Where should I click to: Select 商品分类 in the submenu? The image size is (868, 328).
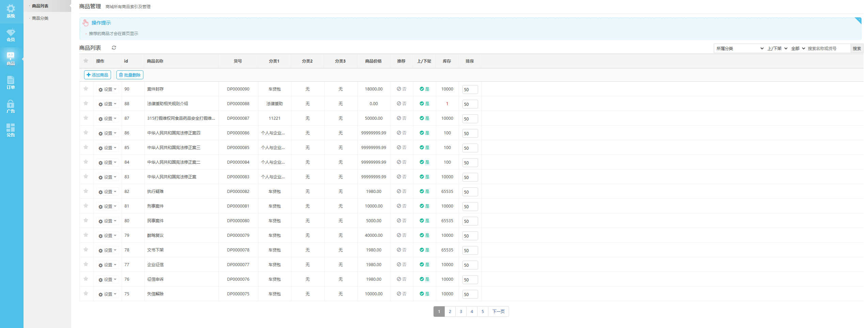(40, 18)
